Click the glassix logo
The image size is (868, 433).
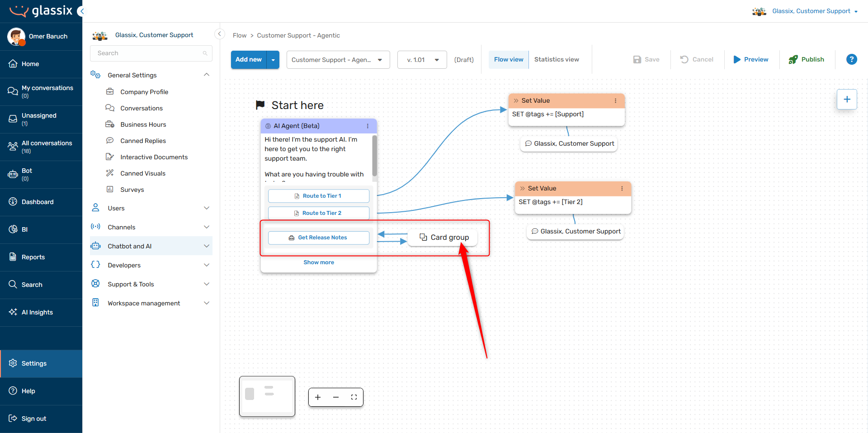[x=41, y=11]
